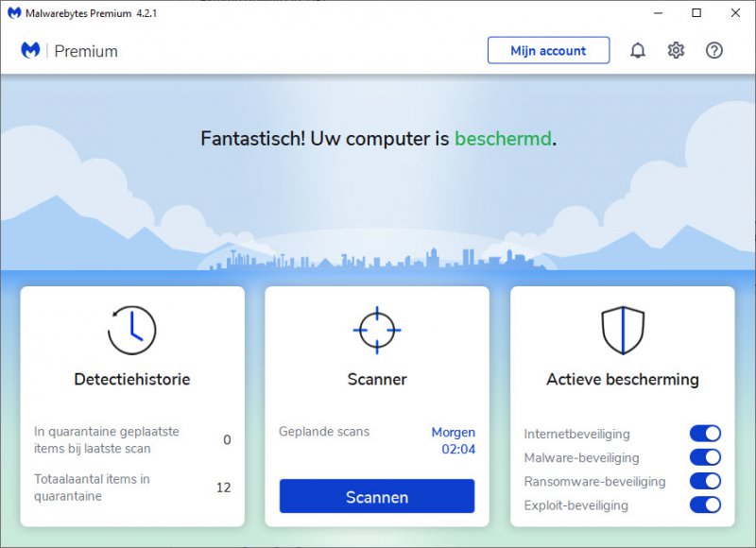Open settings via gear icon
This screenshot has height=548, width=756.
coord(676,50)
